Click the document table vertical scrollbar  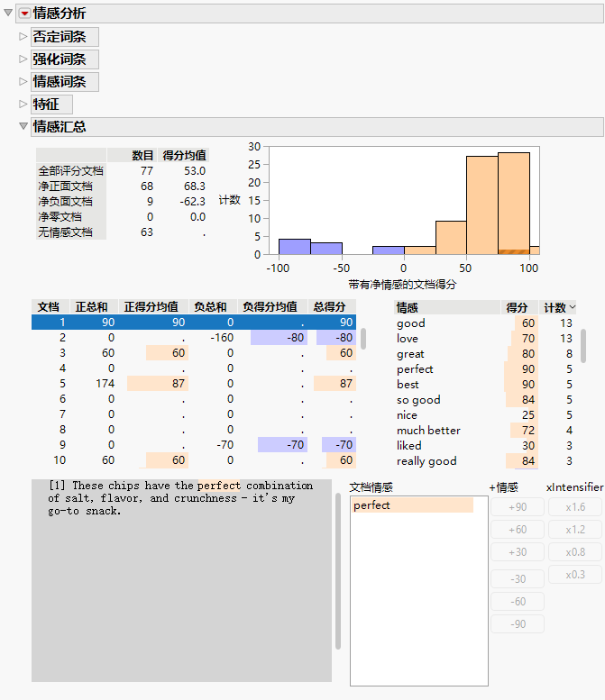(x=363, y=339)
